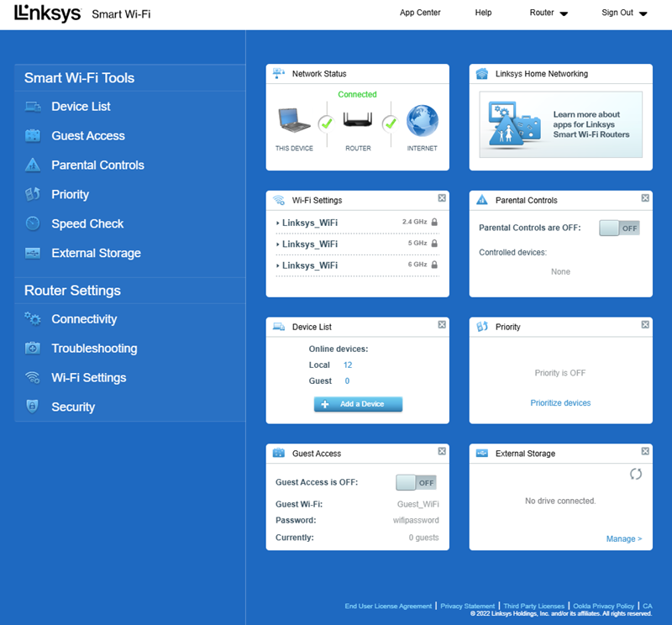Click the laptop THIS DEVICE icon
This screenshot has width=672, height=625.
[x=294, y=120]
